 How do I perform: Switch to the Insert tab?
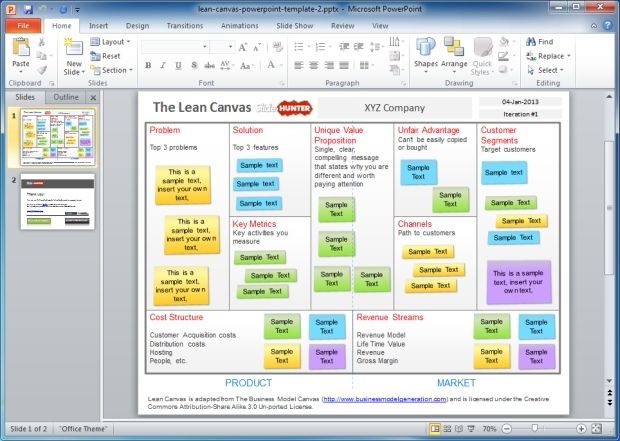98,26
